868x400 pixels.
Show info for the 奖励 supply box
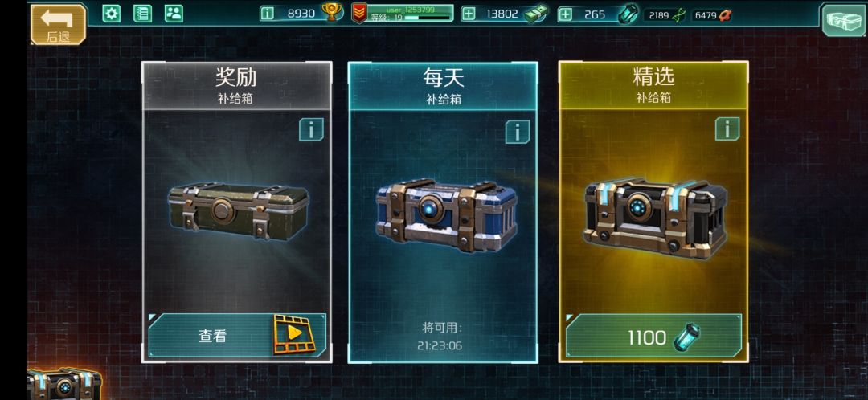[x=311, y=129]
